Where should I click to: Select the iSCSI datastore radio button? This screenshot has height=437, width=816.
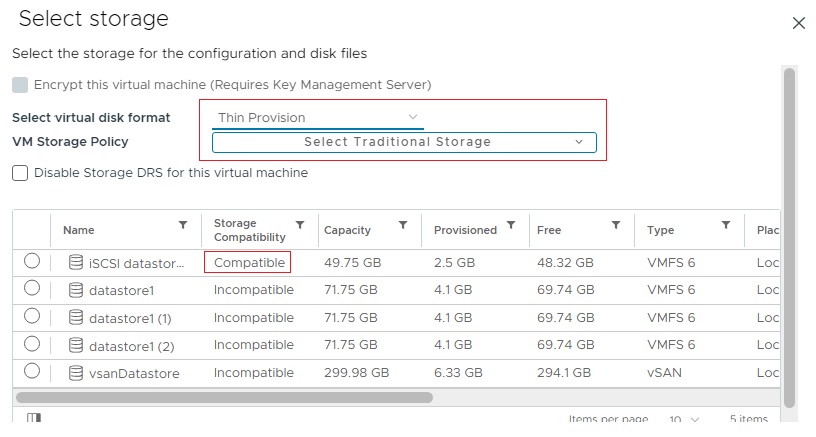tap(32, 261)
